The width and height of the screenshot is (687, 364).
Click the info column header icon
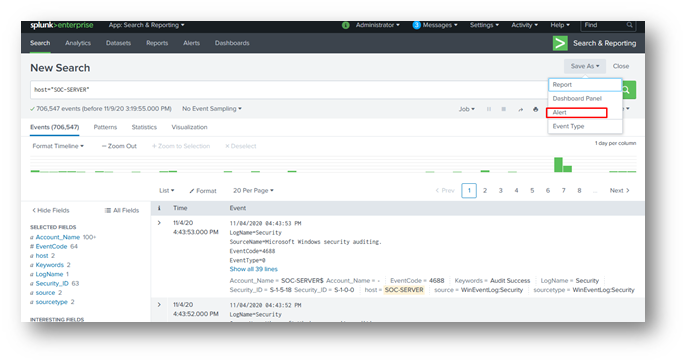(x=159, y=209)
